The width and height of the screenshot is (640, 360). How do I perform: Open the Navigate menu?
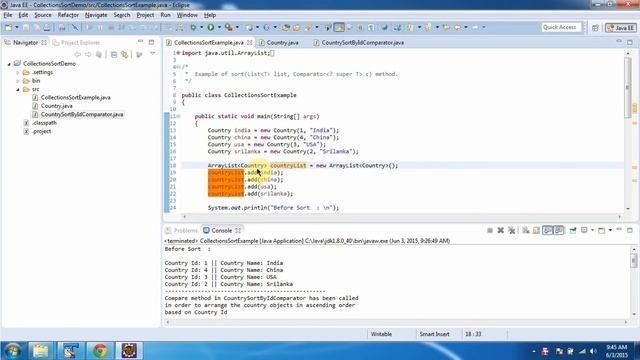coord(96,15)
